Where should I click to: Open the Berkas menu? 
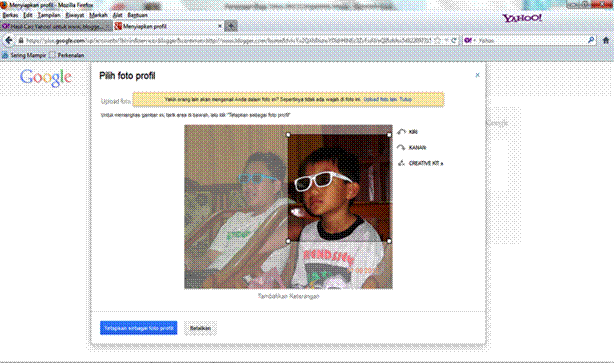[x=10, y=15]
